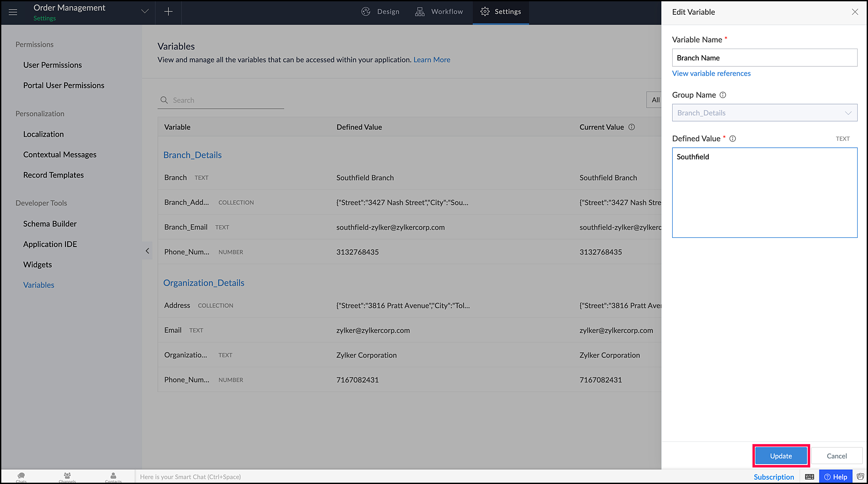Click View variable references link
The width and height of the screenshot is (868, 484).
click(x=711, y=73)
